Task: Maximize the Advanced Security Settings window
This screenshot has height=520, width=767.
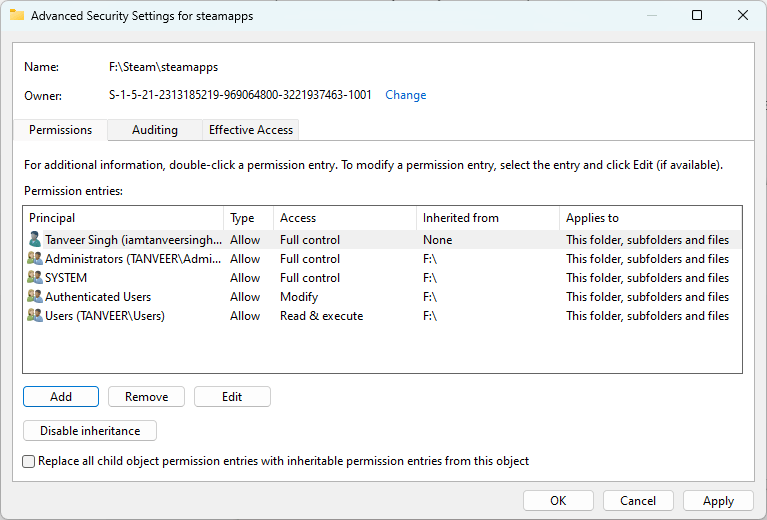Action: click(697, 15)
